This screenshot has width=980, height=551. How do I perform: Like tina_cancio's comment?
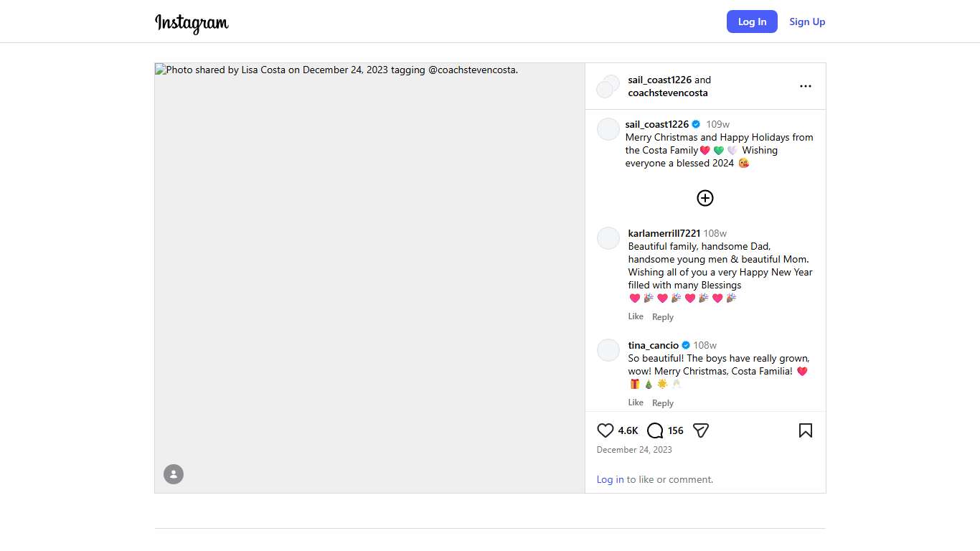click(x=636, y=402)
